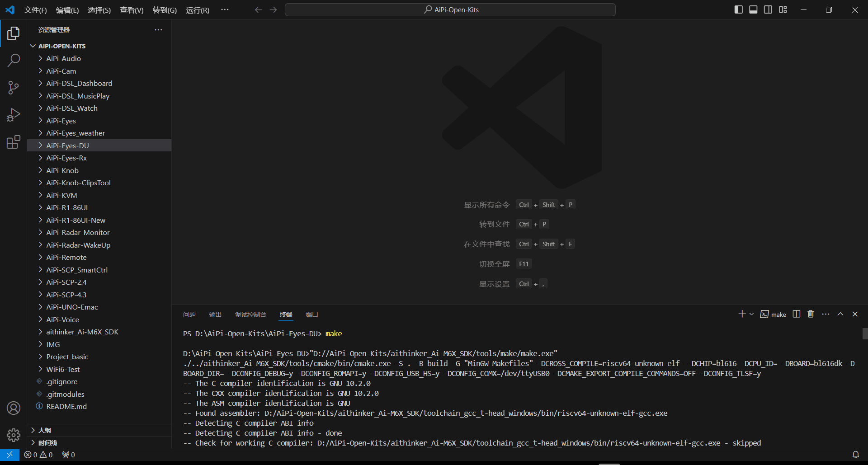This screenshot has width=868, height=465.
Task: Maximize the panel size with chevron up
Action: click(840, 314)
